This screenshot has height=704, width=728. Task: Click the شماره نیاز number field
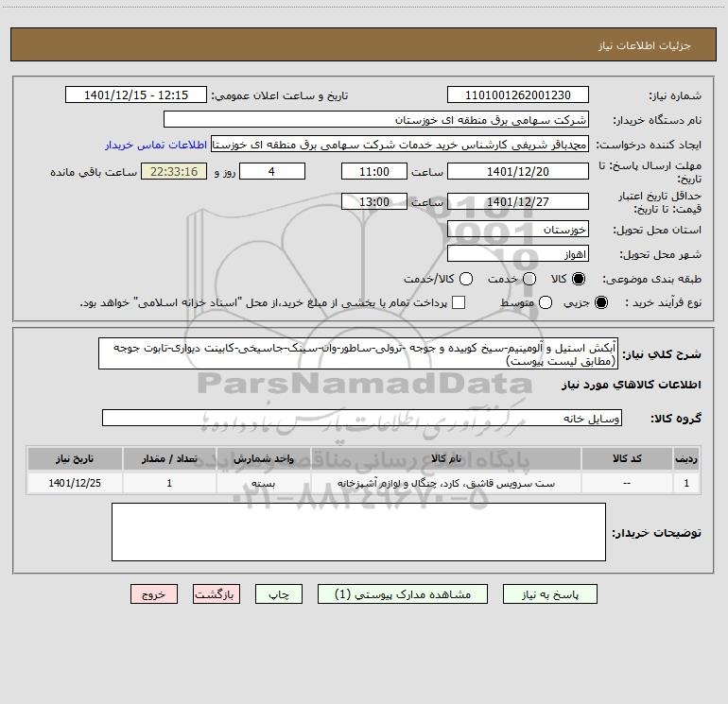pos(518,94)
